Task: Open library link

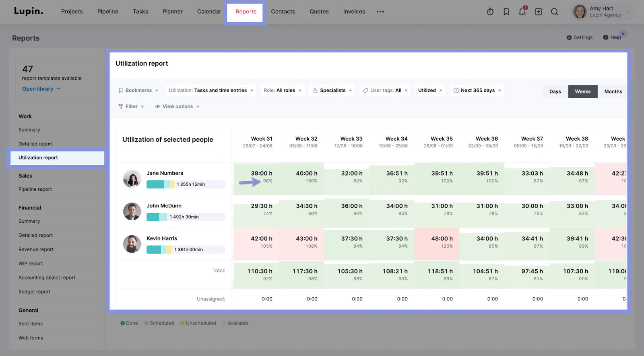Action: coord(41,89)
